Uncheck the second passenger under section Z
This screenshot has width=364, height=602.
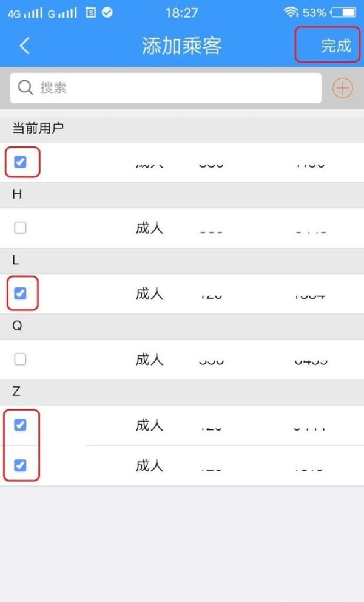[20, 465]
